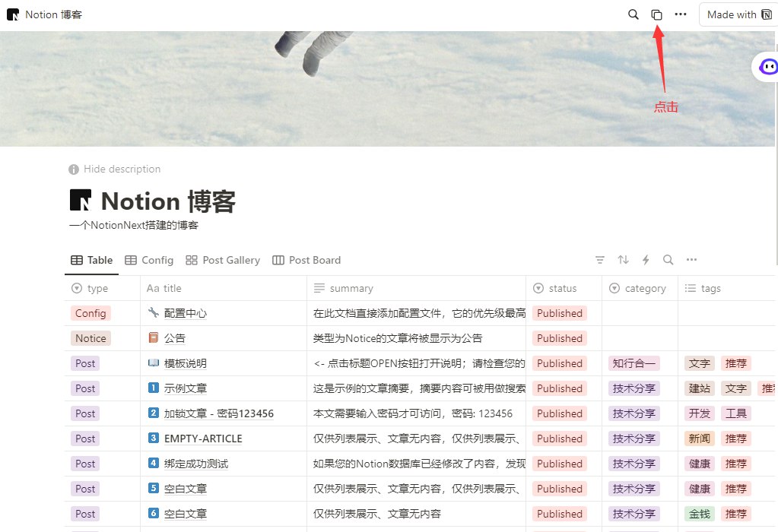
Task: Click the number 2 icon of 加锁文章
Action: click(154, 413)
